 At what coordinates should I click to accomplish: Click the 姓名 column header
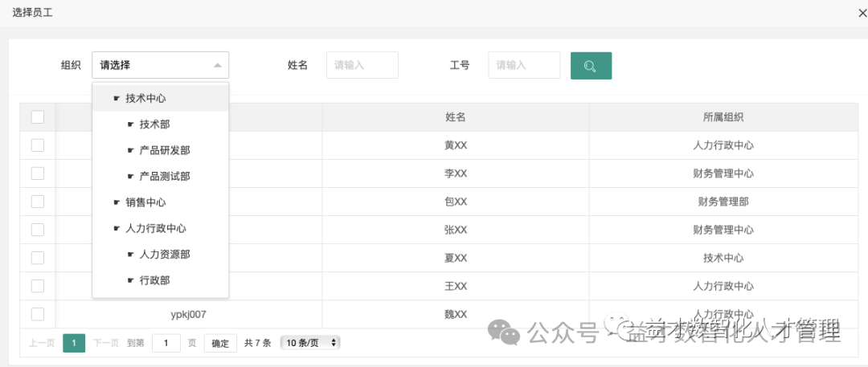(456, 117)
